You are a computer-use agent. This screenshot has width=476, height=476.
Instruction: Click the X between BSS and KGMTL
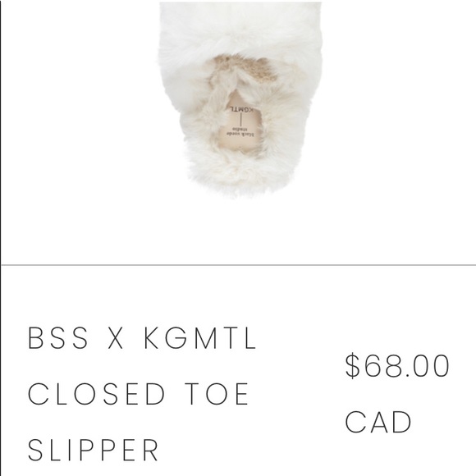pos(116,337)
